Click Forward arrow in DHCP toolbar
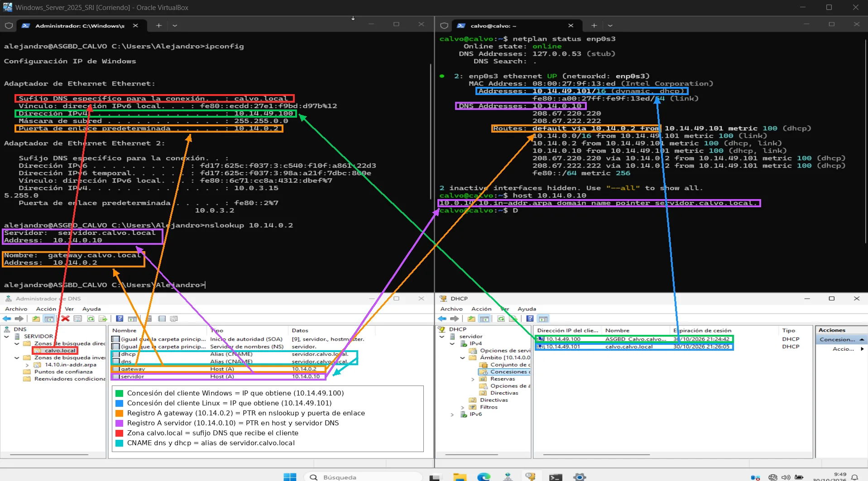Viewport: 868px width, 481px height. [x=455, y=319]
